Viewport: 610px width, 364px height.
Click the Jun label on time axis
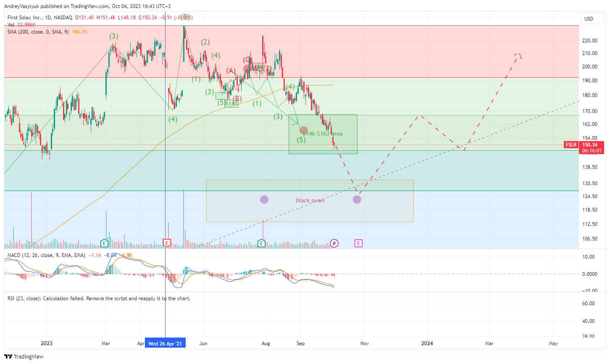click(203, 343)
